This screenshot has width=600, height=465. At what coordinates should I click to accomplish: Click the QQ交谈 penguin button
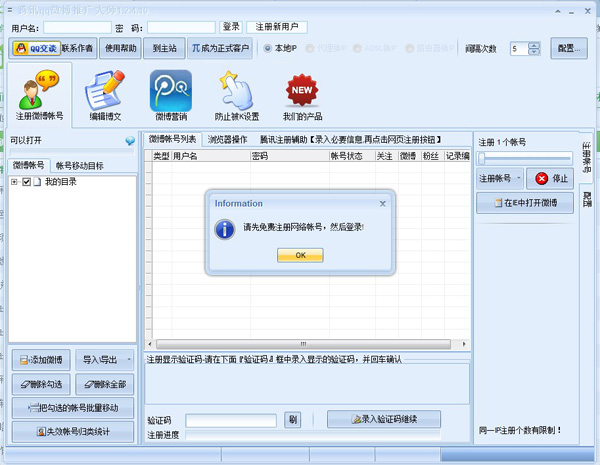click(36, 48)
